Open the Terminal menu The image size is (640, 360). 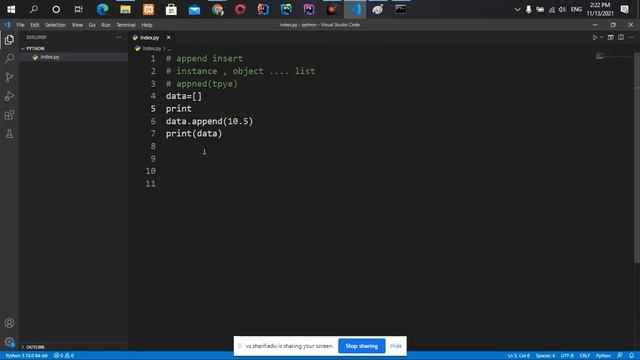coord(126,25)
